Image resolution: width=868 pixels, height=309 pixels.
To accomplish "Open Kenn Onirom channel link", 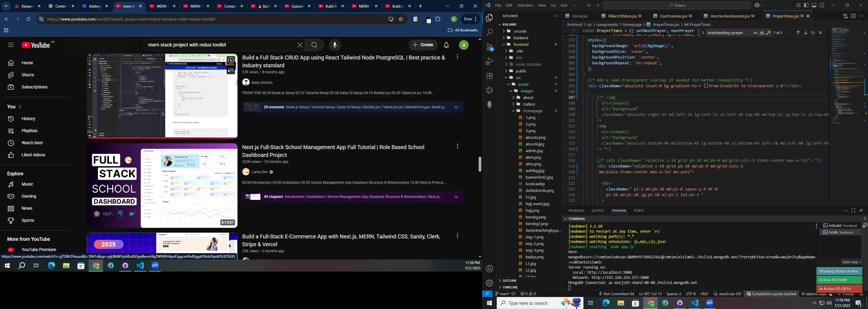I will (262, 83).
